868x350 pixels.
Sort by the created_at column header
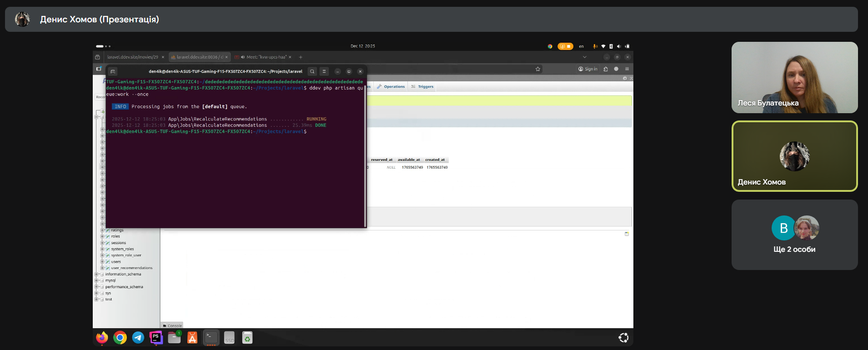(x=435, y=160)
